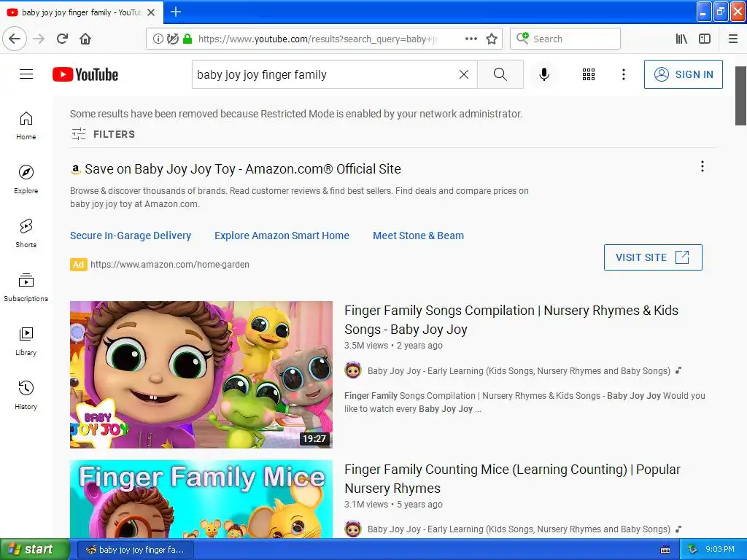747x560 pixels.
Task: Click the taskbar clock showing 9:03 PM
Action: point(720,550)
